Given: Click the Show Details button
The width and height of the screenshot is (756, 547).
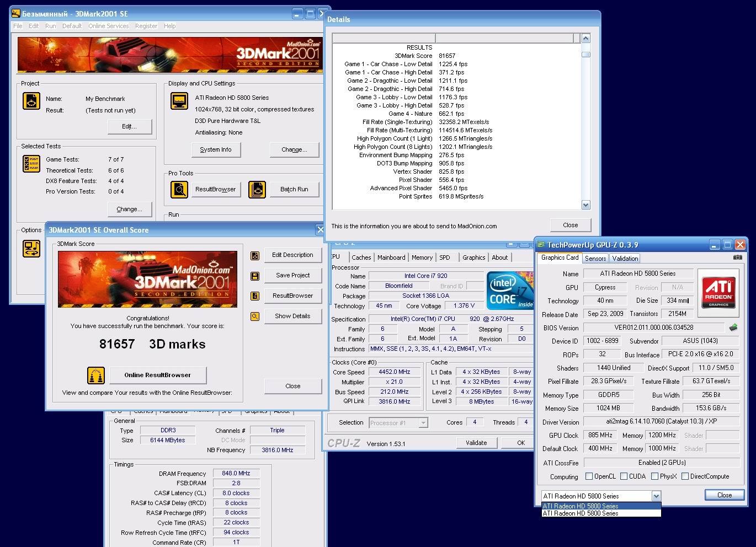Looking at the screenshot, I should 292,316.
